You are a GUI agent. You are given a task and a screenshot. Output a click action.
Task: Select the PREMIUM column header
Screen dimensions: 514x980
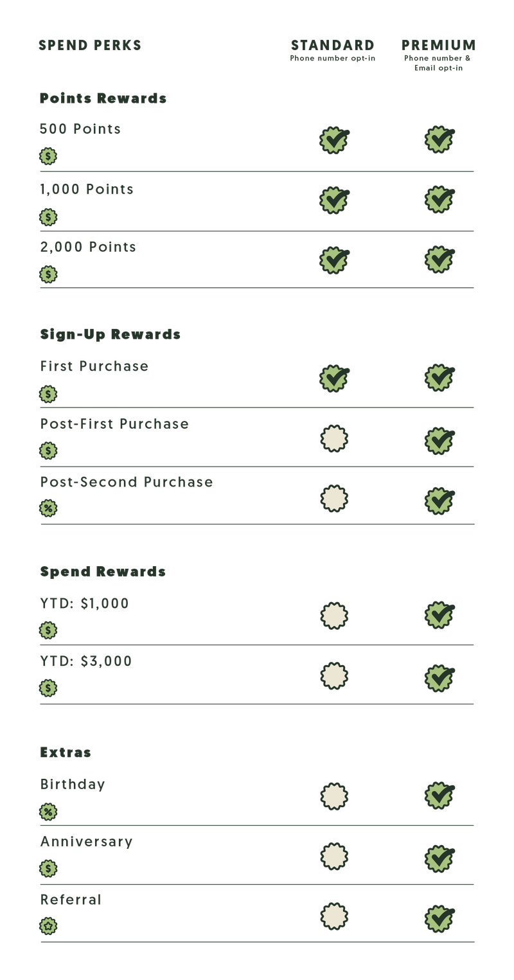coord(439,46)
